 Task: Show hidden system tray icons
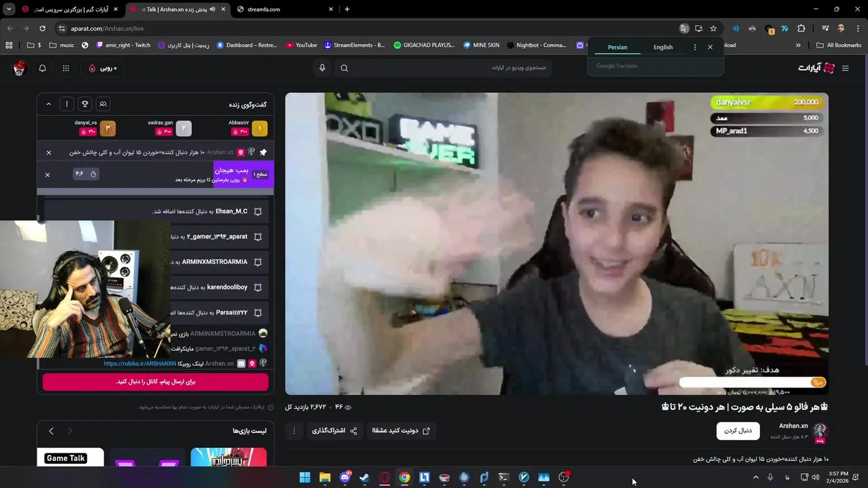(755, 477)
